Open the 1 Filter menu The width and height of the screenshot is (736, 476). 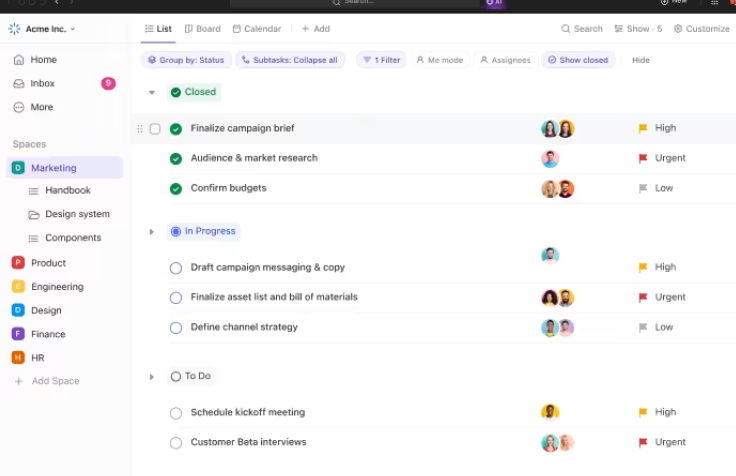(x=382, y=60)
